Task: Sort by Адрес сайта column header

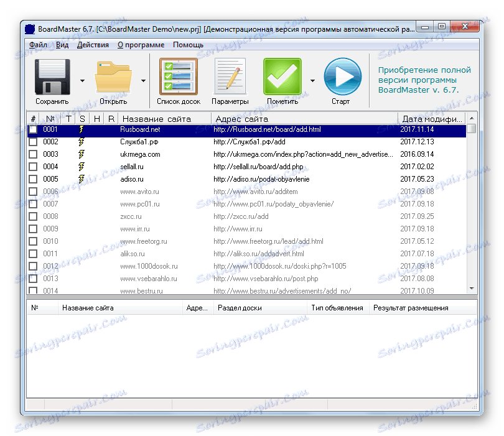Action: pyautogui.click(x=304, y=119)
